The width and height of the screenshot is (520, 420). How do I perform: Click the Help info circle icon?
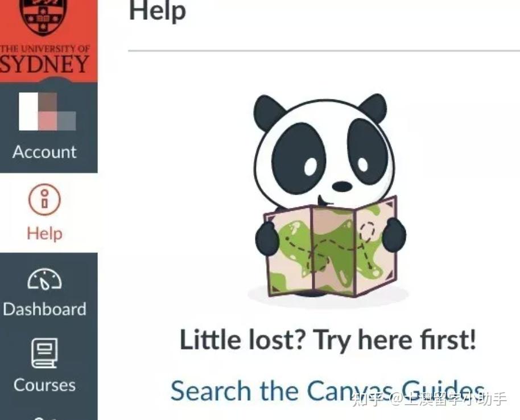point(44,200)
